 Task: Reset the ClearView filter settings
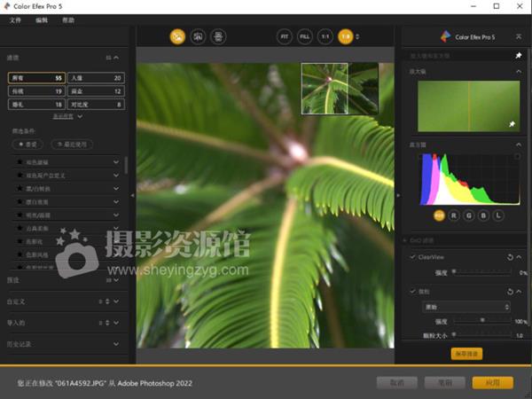[509, 257]
